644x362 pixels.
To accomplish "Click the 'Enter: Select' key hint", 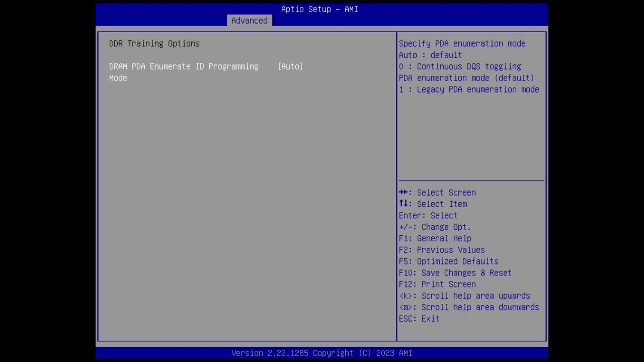I will (428, 216).
